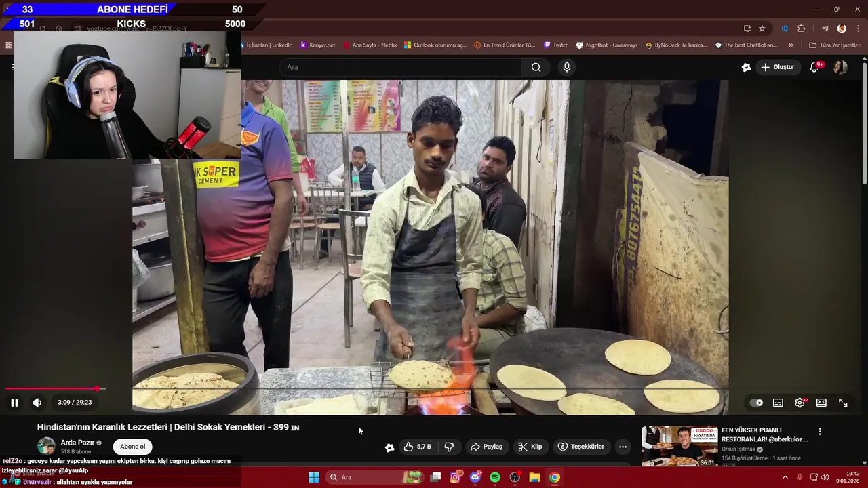Open the Chrome extensions puzzle icon
Image resolution: width=868 pixels, height=488 pixels.
click(802, 28)
